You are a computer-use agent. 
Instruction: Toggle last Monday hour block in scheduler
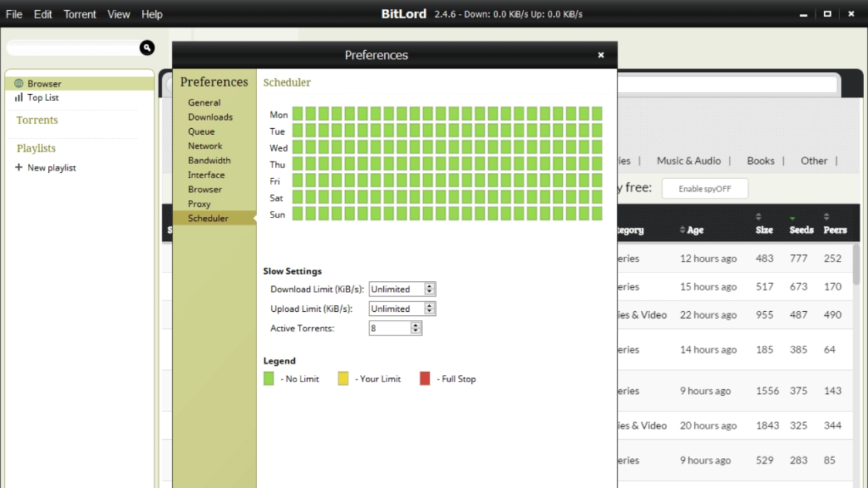click(597, 114)
